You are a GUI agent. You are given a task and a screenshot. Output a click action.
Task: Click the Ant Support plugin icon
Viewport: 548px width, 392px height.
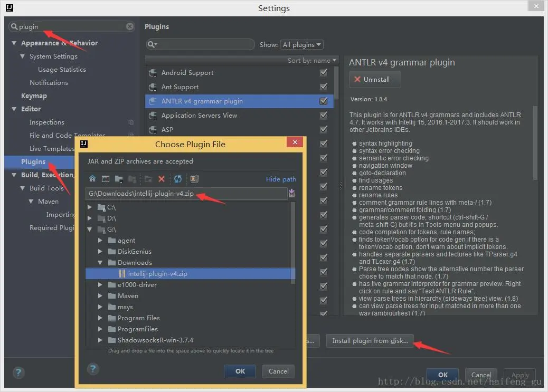tap(153, 87)
